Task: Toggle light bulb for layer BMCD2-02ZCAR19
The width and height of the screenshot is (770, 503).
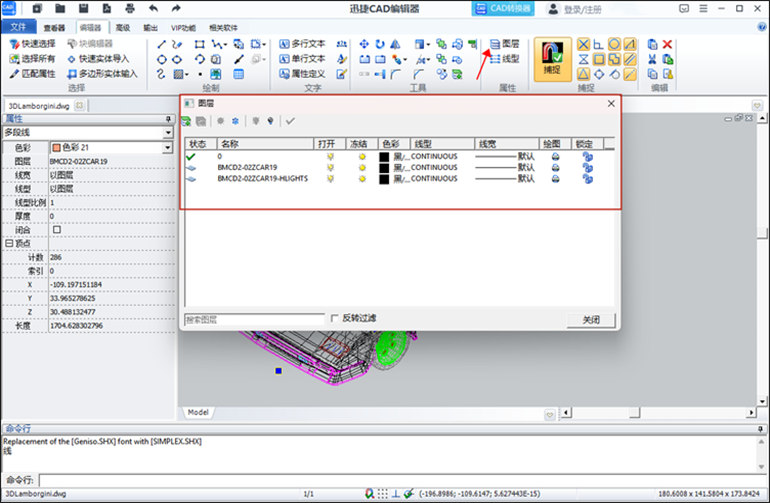Action: point(330,168)
